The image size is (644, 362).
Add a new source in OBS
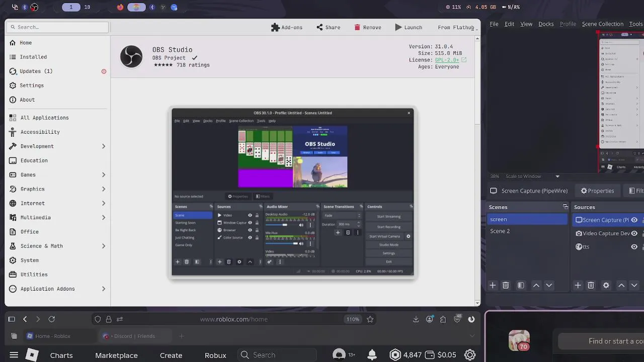(578, 286)
